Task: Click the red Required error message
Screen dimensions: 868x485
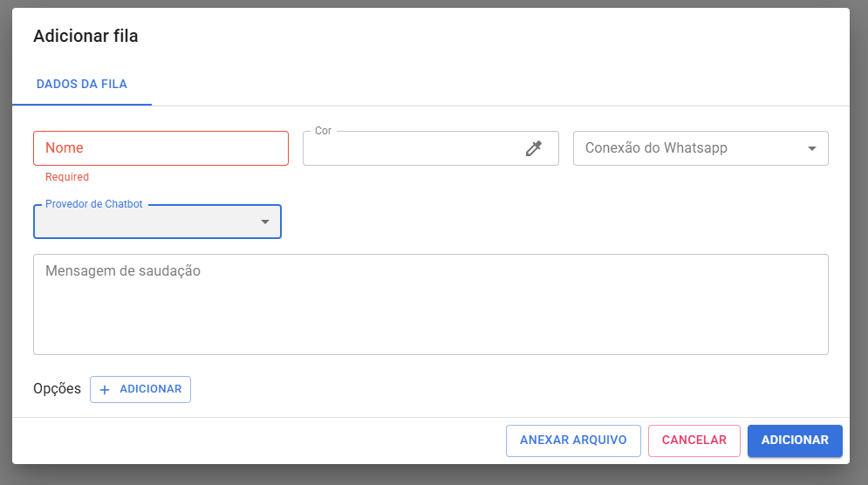Action: [67, 177]
